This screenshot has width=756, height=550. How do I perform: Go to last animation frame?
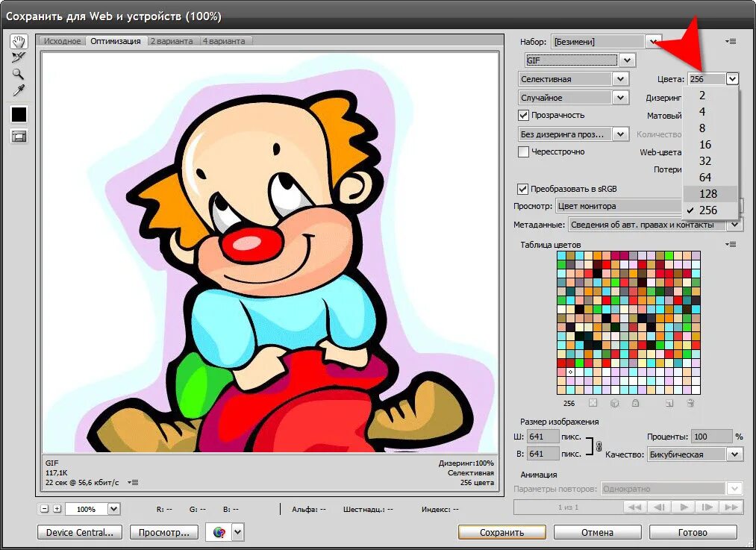point(731,507)
